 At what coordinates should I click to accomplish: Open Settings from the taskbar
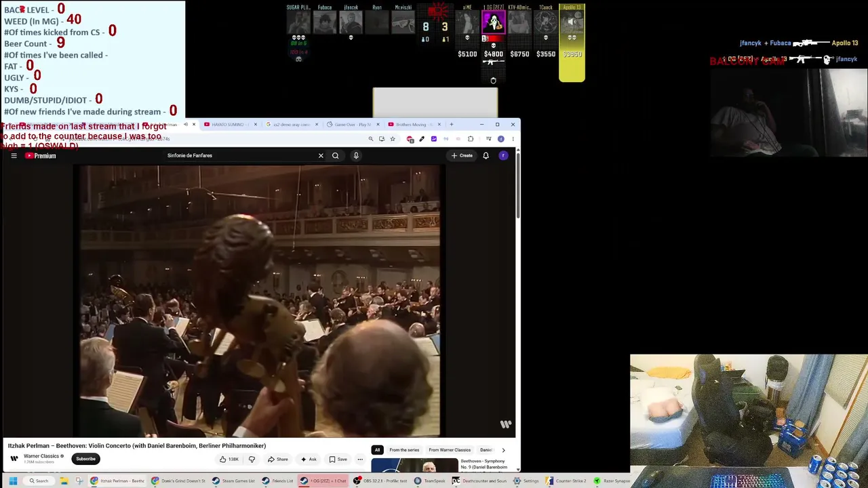pyautogui.click(x=526, y=481)
